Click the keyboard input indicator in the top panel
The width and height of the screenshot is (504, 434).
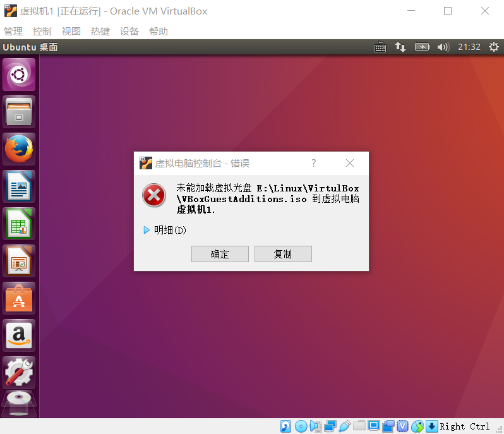[x=380, y=47]
